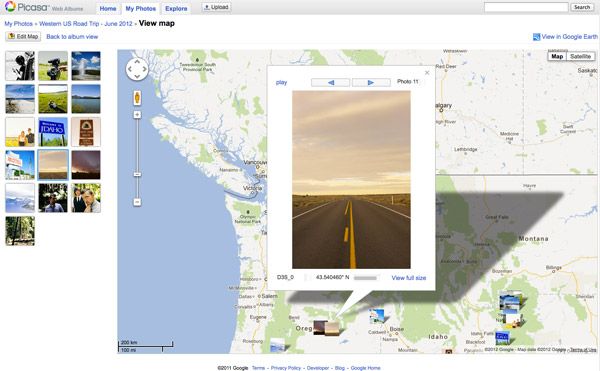Click the map zoom slider handle
The height and width of the screenshot is (371, 600).
click(x=137, y=174)
